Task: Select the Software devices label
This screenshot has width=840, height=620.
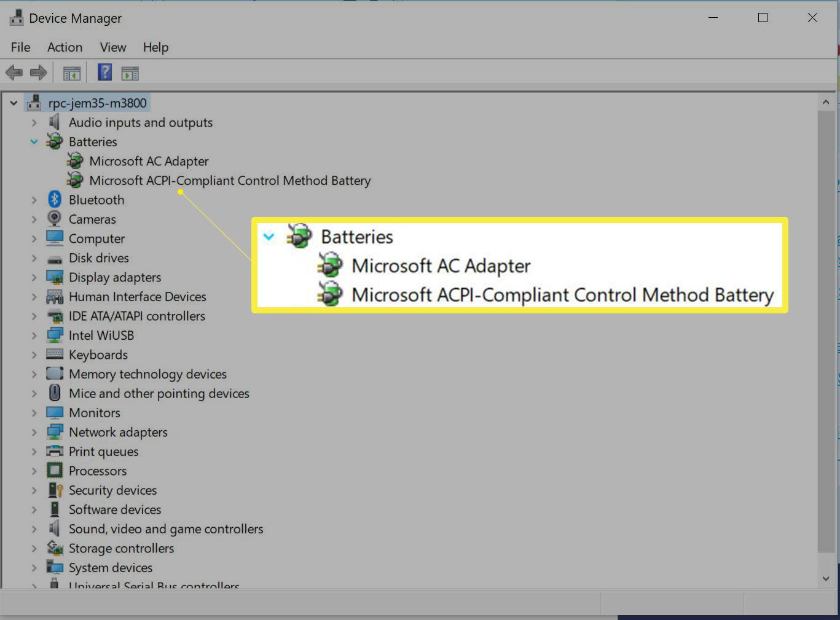Action: [x=115, y=509]
